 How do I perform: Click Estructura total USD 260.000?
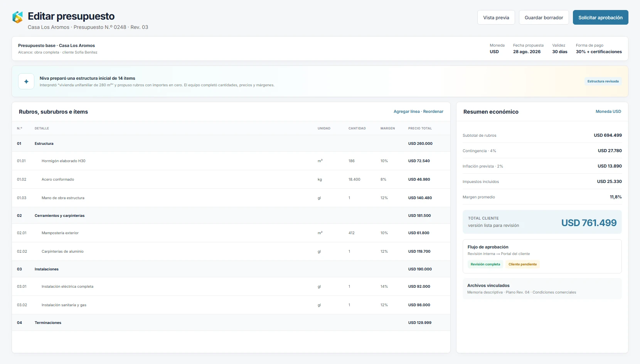pyautogui.click(x=420, y=144)
